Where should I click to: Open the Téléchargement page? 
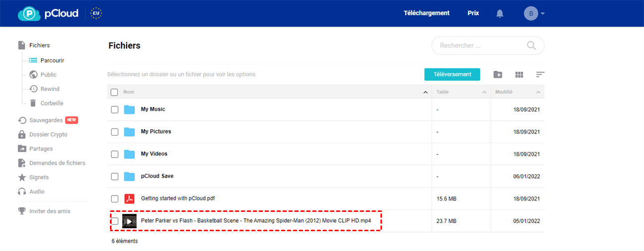(427, 13)
